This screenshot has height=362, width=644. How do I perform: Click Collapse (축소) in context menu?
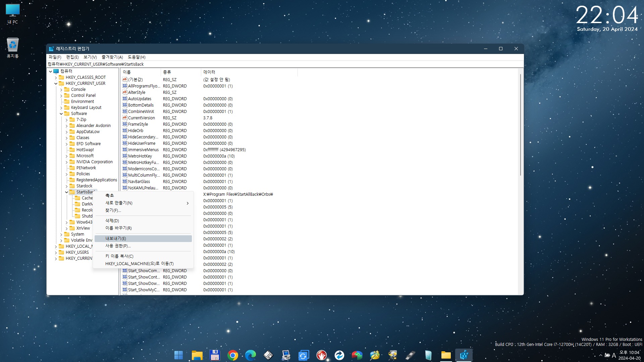tap(143, 195)
